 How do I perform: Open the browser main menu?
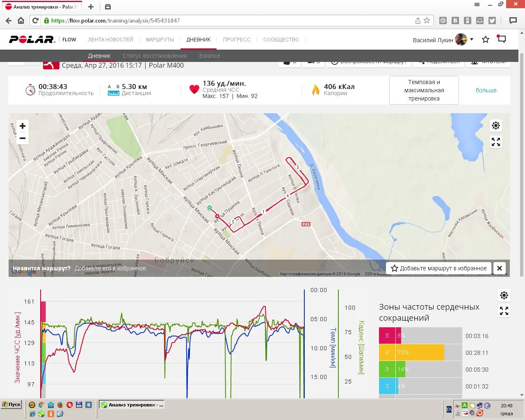[x=477, y=5]
